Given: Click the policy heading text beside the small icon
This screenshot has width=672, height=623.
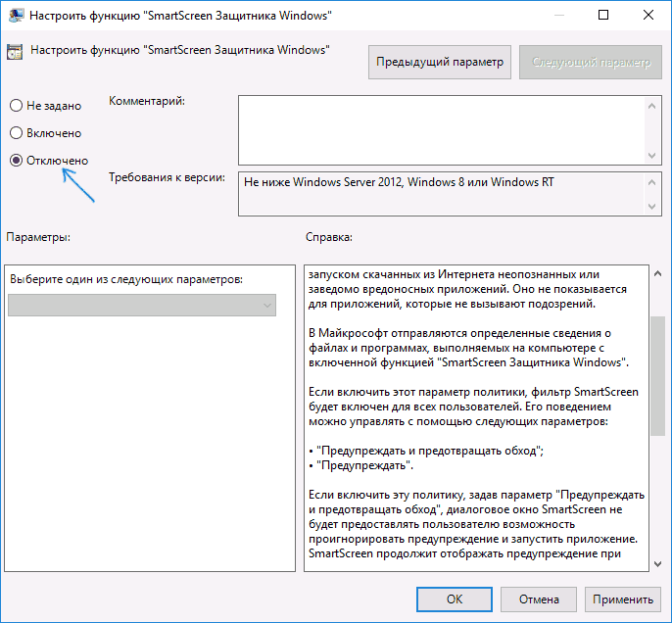Looking at the screenshot, I should (180, 50).
